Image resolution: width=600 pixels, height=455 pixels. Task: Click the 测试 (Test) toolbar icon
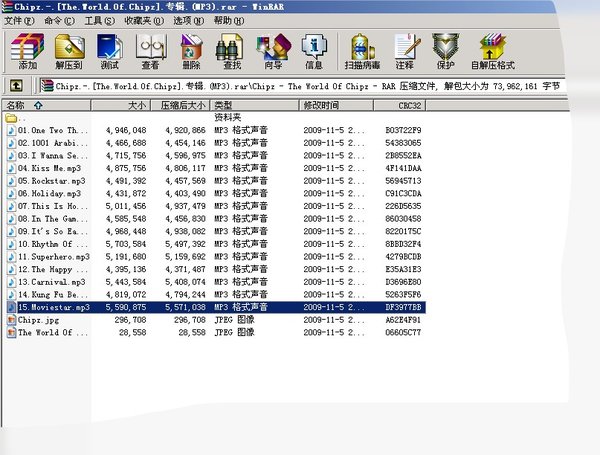point(110,51)
